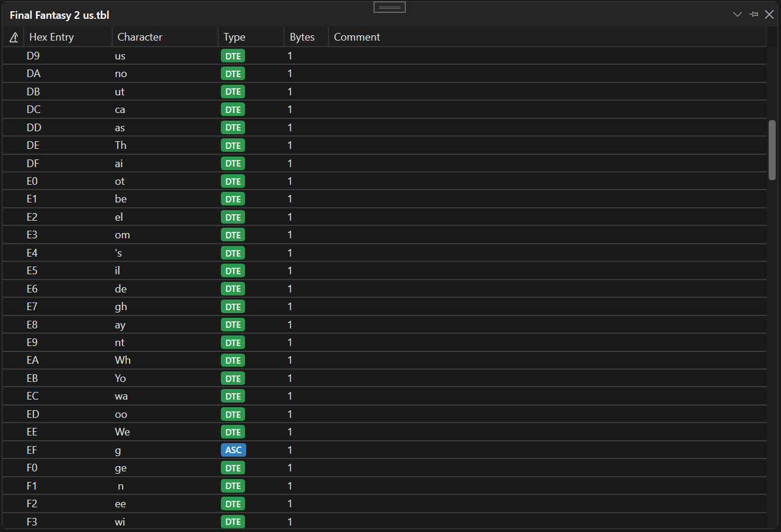Open the window position dropdown arrow
The image size is (781, 532).
coord(737,14)
